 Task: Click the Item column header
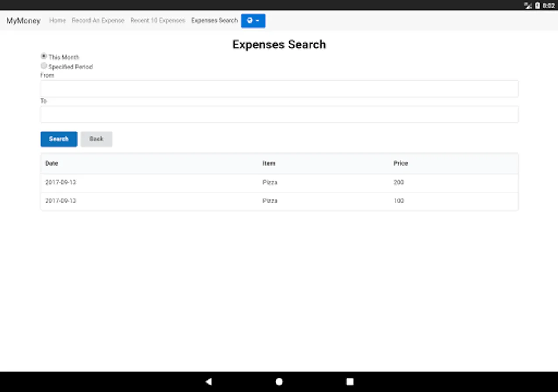point(269,163)
